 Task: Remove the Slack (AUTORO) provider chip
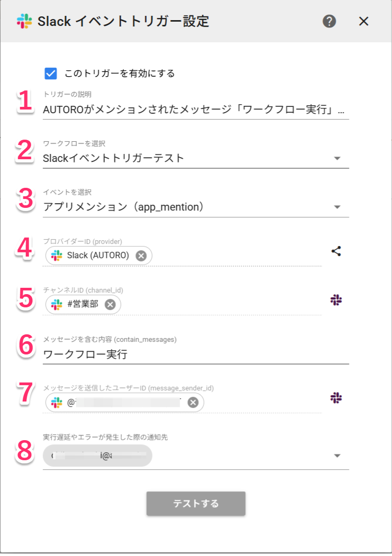pyautogui.click(x=141, y=256)
